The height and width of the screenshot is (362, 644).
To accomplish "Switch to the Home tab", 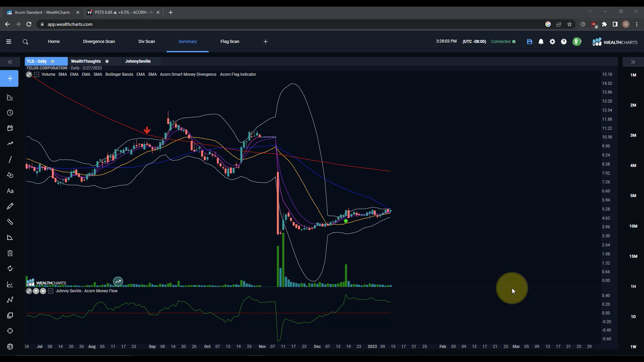I will point(54,42).
